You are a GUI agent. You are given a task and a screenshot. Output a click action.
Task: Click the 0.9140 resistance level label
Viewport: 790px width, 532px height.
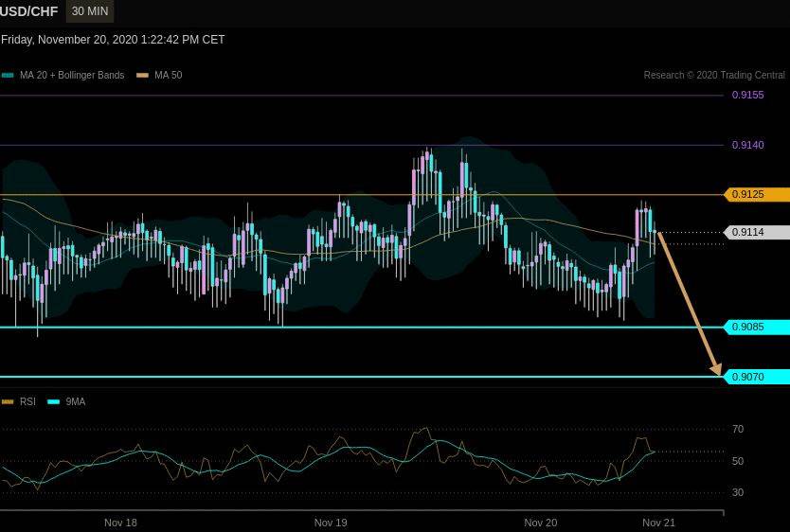(x=747, y=145)
